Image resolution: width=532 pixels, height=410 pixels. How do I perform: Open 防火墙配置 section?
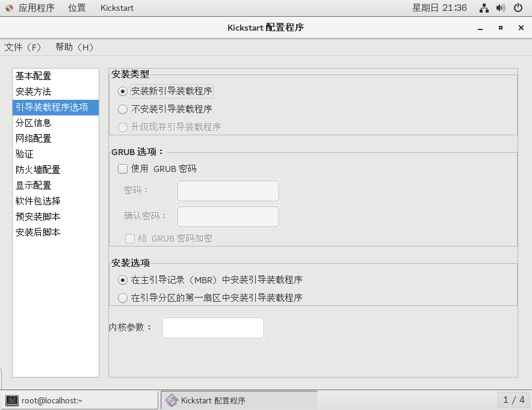[x=55, y=170]
